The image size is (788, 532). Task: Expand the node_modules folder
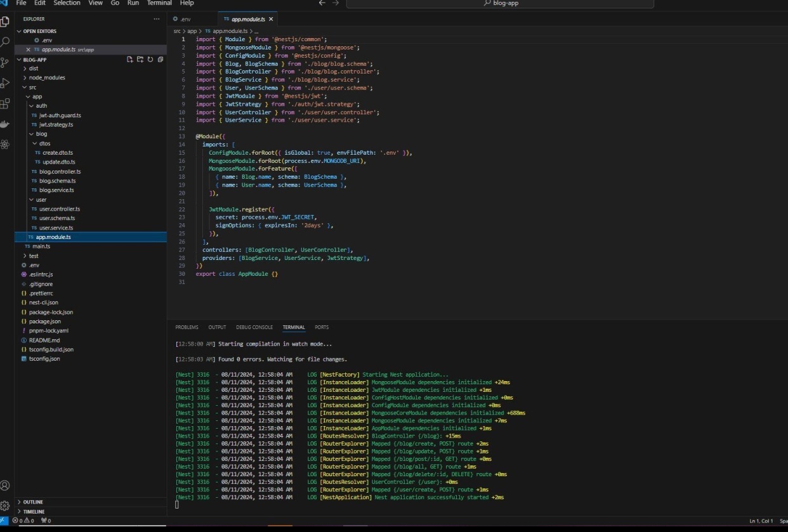coord(47,77)
